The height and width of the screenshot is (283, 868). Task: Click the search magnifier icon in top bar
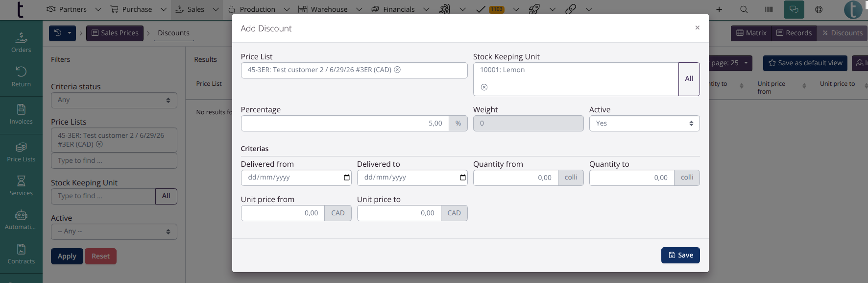click(744, 9)
